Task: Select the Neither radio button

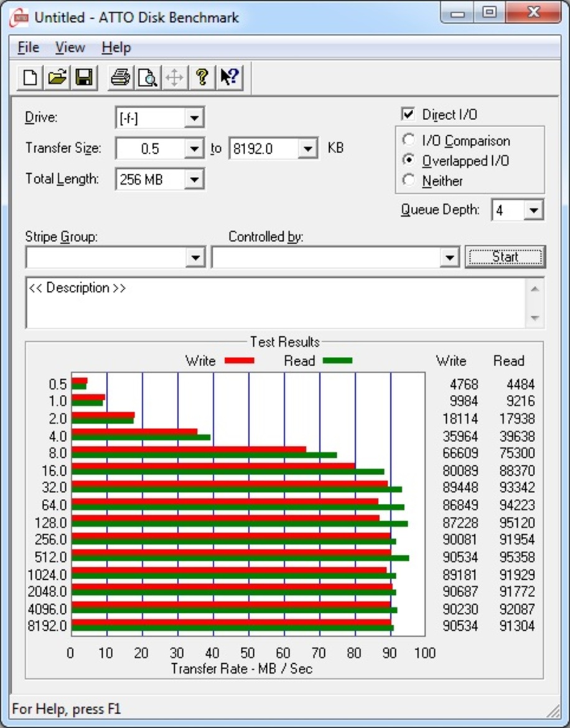Action: pos(409,180)
